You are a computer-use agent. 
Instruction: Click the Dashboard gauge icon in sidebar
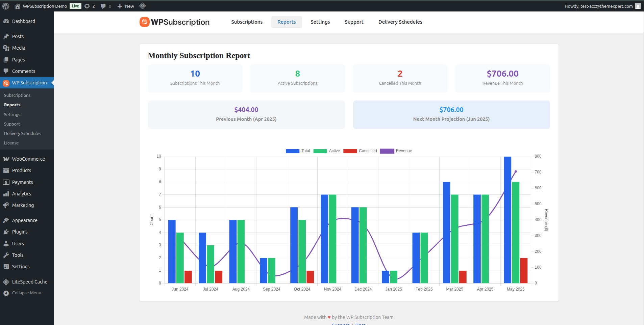point(6,21)
